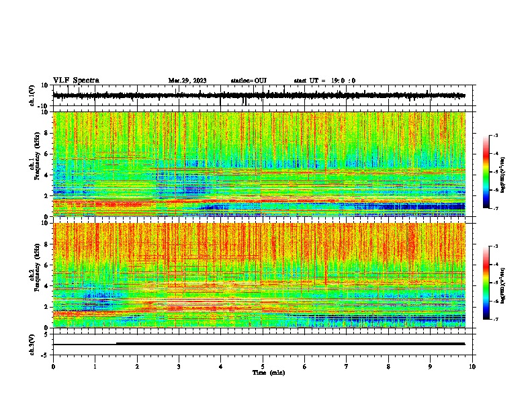The width and height of the screenshot is (532, 411).
Task: Click the "VLF Spectra" plot title
Action: click(76, 81)
